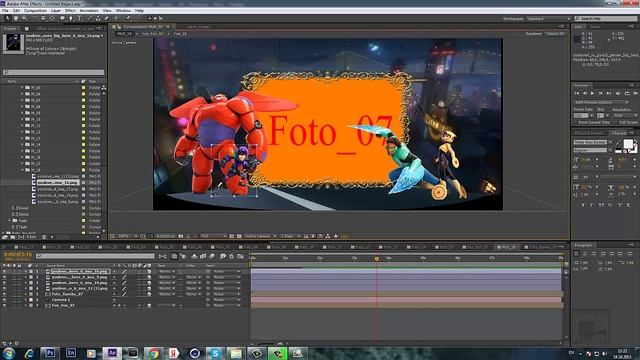Open the blend mode dropdown for layer 1
Viewport: 640px width, 360px height.
pos(167,271)
